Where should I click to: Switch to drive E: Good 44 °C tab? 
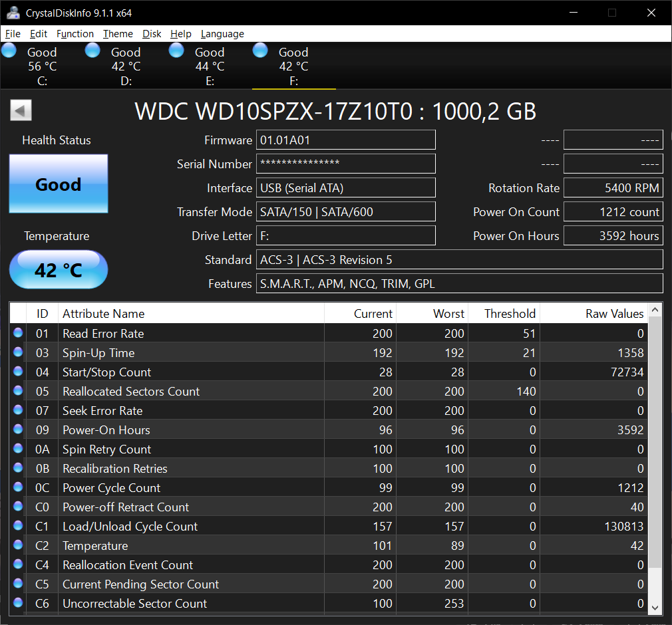pos(210,66)
